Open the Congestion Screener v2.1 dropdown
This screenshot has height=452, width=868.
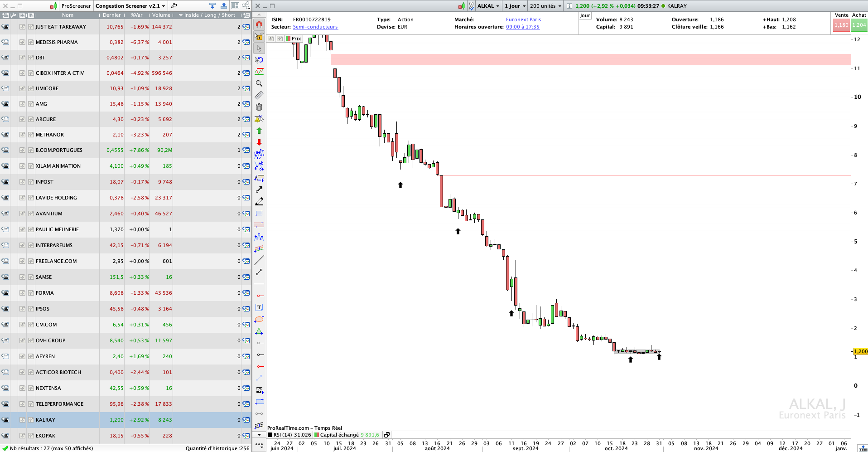pos(130,6)
